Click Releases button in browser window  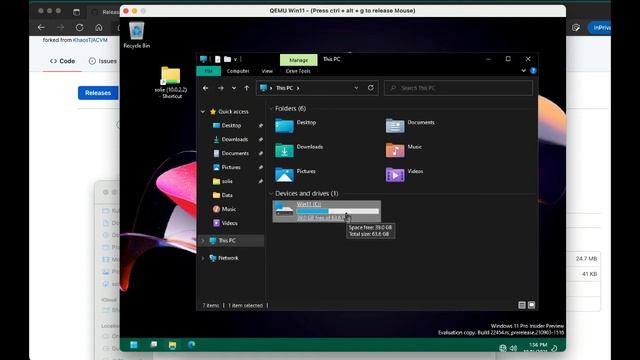point(98,93)
